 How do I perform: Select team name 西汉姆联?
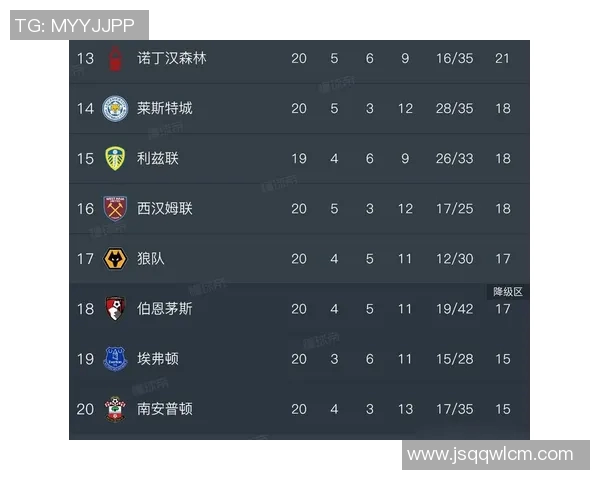pos(164,208)
